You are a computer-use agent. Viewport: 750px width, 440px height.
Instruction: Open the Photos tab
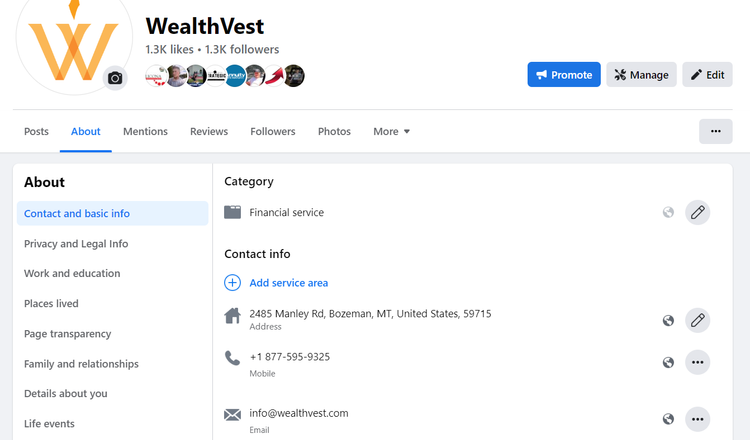[334, 132]
